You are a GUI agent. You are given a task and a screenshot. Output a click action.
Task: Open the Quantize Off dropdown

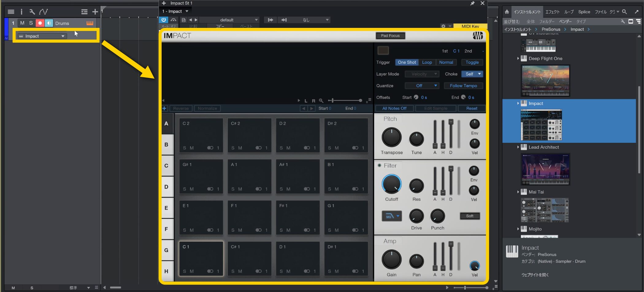[x=422, y=86]
